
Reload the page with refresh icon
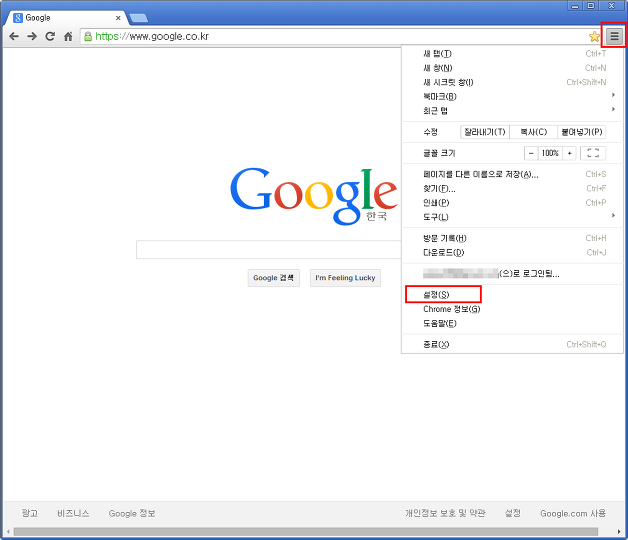pyautogui.click(x=50, y=36)
